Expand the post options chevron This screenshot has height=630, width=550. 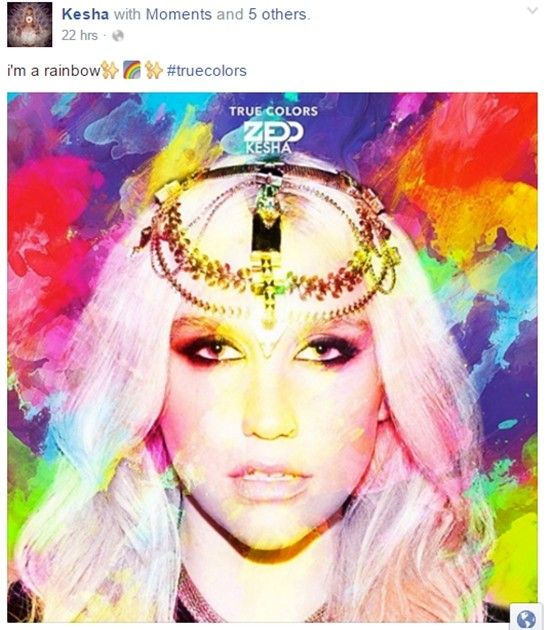(x=533, y=10)
